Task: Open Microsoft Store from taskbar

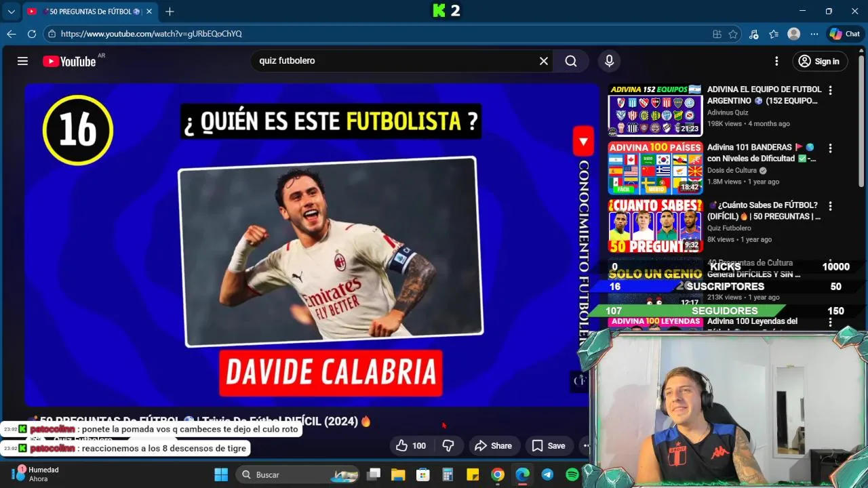Action: 422,474
